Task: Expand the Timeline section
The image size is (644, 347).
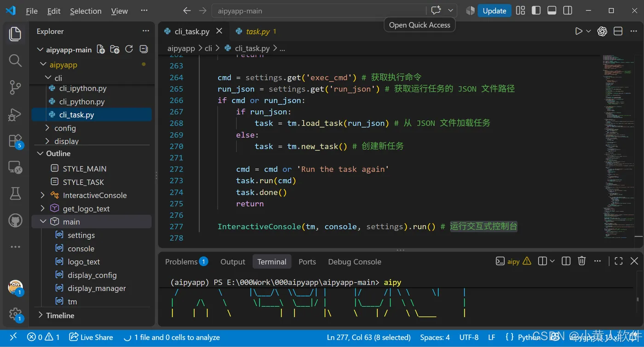Action: click(41, 315)
